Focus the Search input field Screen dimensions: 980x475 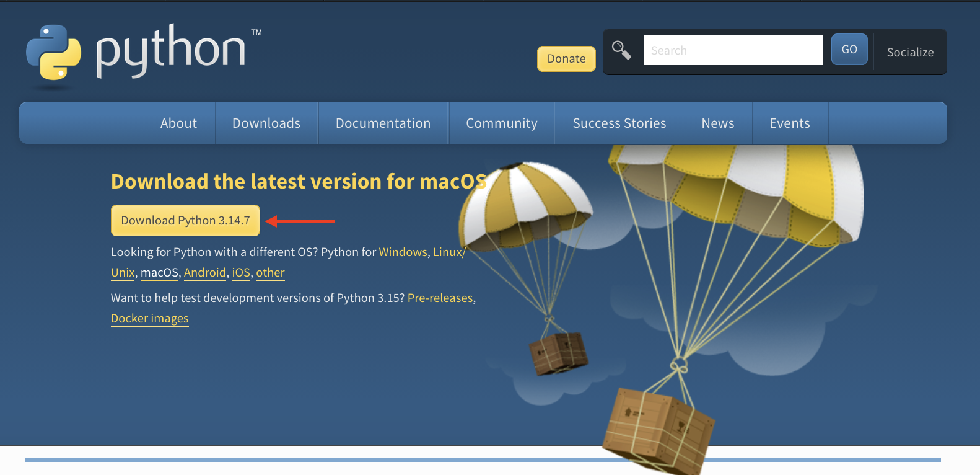(733, 50)
